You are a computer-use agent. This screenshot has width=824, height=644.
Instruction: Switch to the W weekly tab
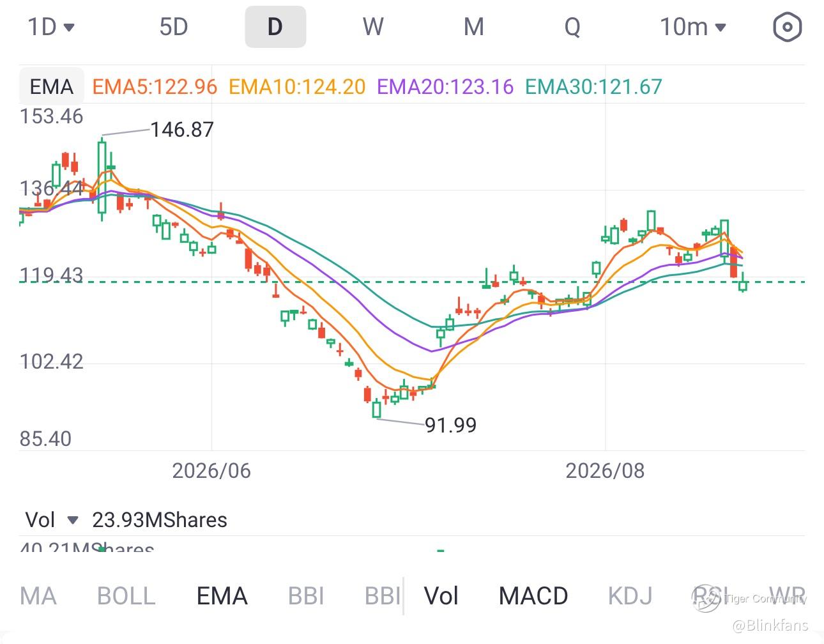point(373,27)
